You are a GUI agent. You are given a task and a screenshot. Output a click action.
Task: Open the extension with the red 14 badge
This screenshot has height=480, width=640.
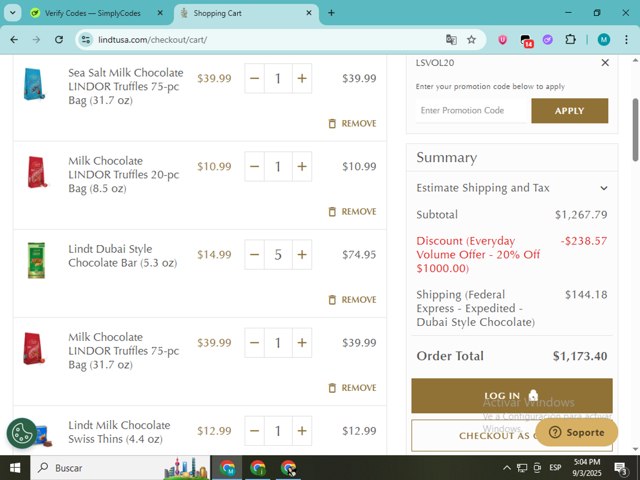point(526,40)
